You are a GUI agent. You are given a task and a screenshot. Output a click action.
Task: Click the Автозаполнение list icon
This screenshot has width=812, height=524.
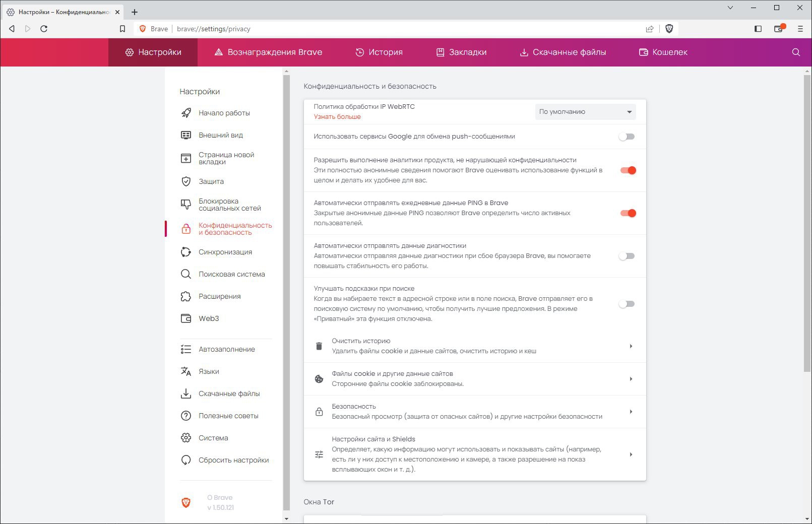[x=186, y=349]
